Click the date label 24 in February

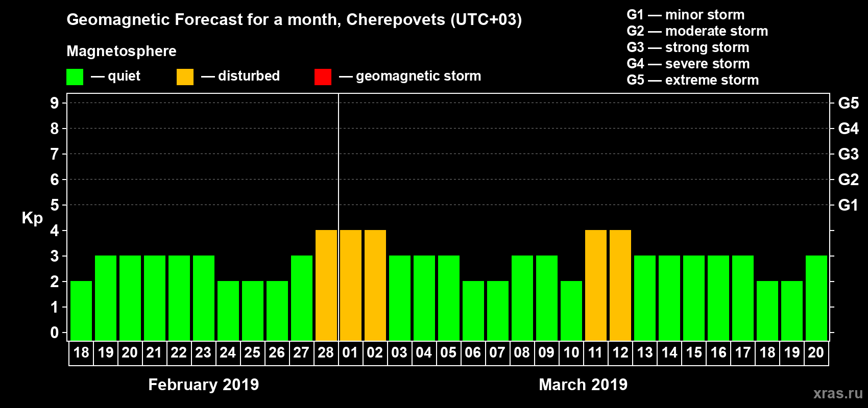pos(228,352)
